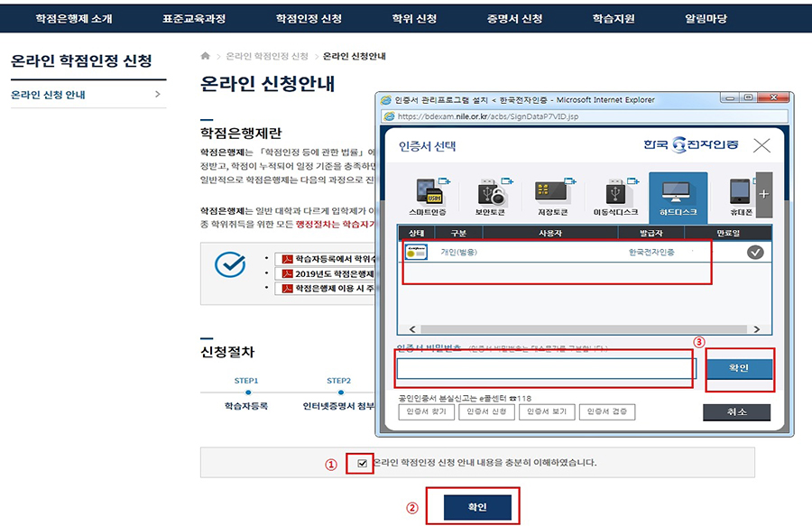812x526 pixels.
Task: Select the 스마트인증 certificate storage icon
Action: [428, 197]
